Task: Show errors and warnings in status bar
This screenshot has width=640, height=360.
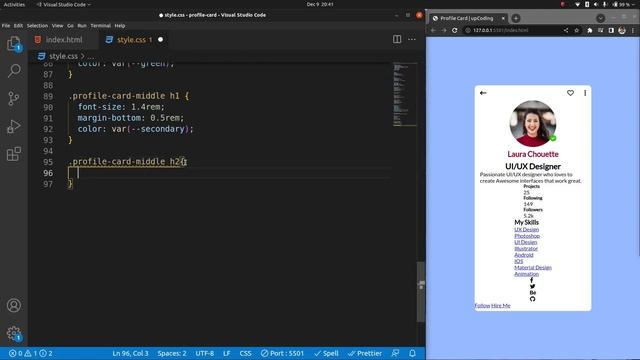Action: click(x=31, y=353)
